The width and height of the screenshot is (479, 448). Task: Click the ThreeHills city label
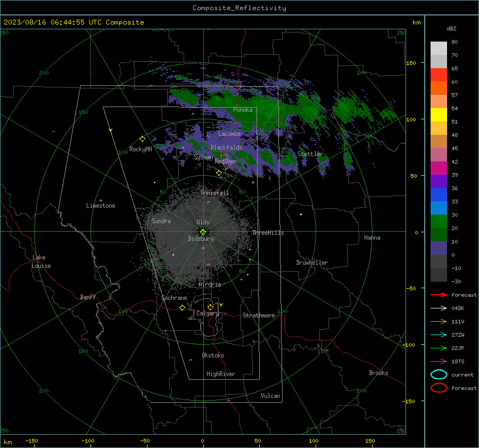(268, 233)
